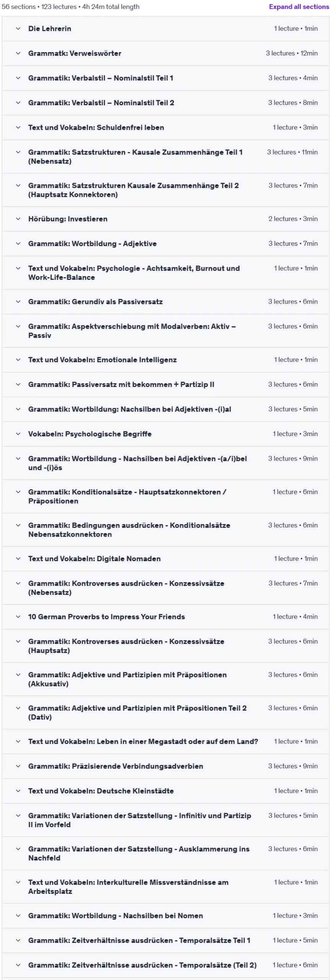Toggle chevron beside Hörübung: Investieren
The height and width of the screenshot is (980, 331).
18,219
